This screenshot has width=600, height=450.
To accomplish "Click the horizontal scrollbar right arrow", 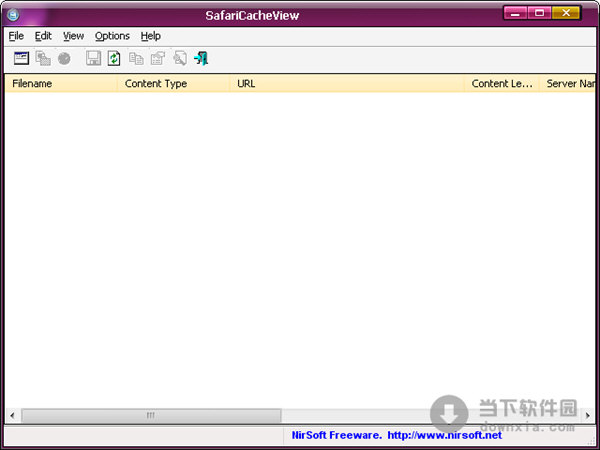I will [587, 415].
